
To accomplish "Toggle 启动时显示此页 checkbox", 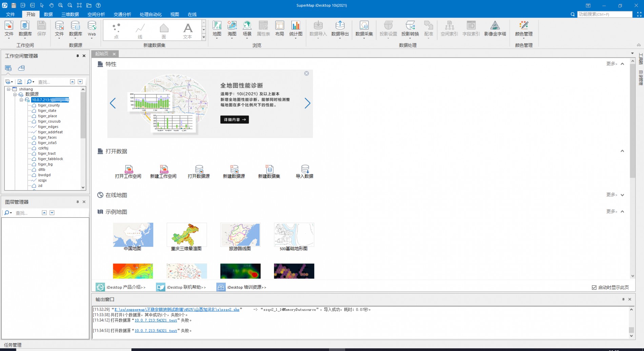I will 594,287.
